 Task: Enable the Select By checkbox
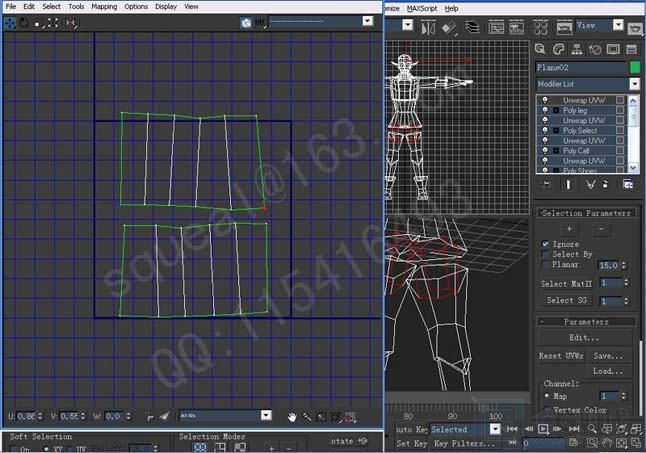545,254
